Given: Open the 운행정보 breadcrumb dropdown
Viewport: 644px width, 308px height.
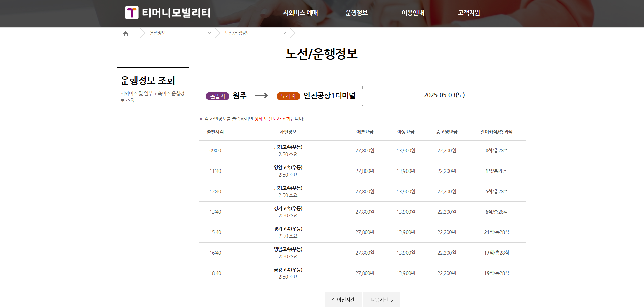Looking at the screenshot, I should tap(209, 33).
